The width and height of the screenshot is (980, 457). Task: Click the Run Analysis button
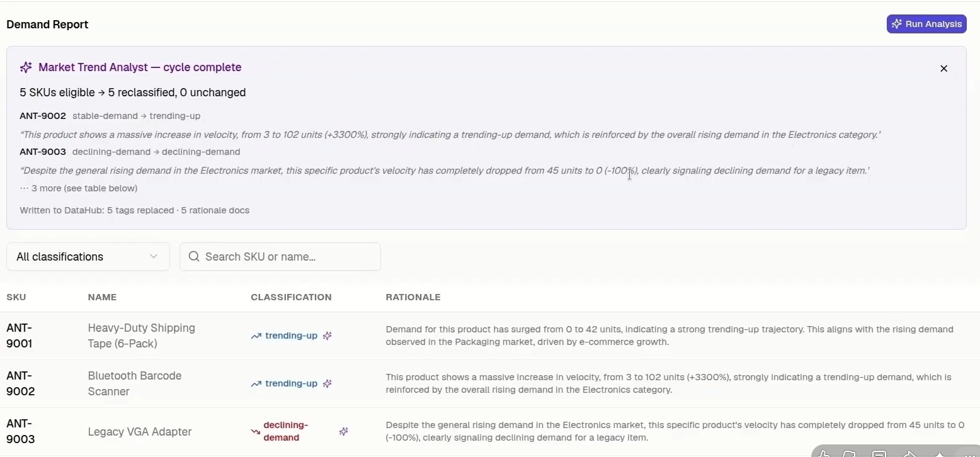pos(926,24)
